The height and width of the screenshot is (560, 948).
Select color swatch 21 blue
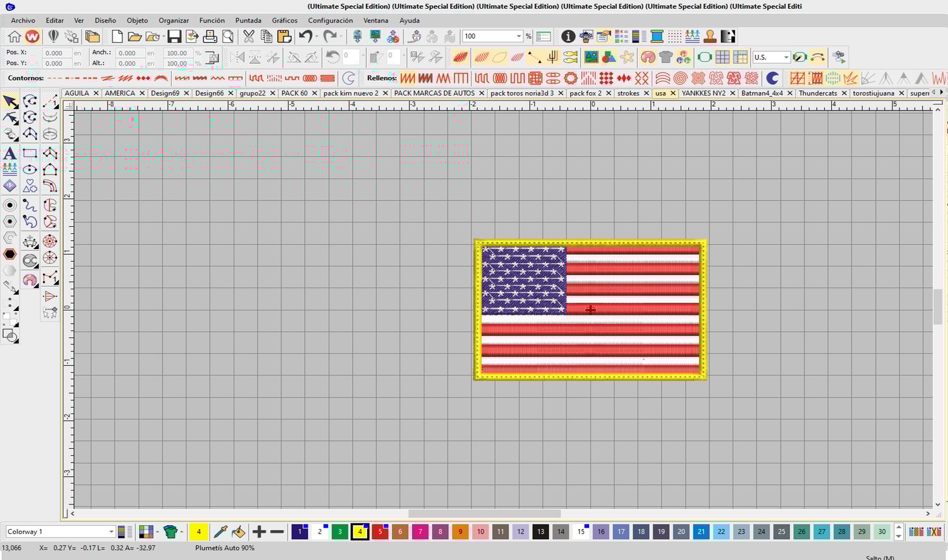(701, 532)
